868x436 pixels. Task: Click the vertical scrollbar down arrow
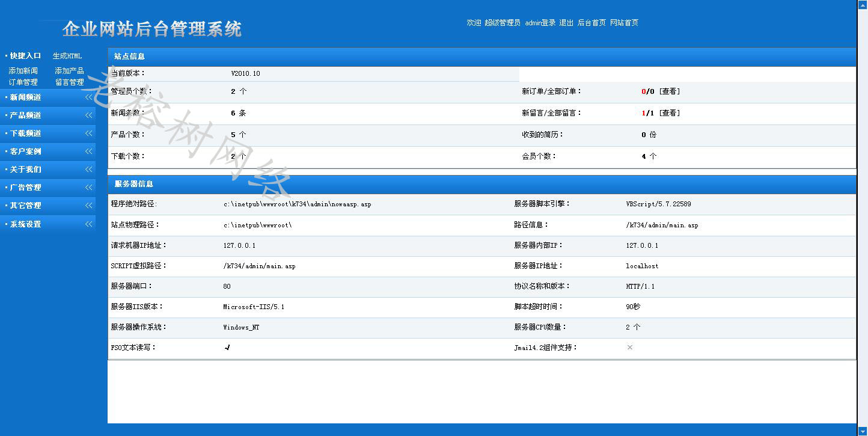coord(863,431)
